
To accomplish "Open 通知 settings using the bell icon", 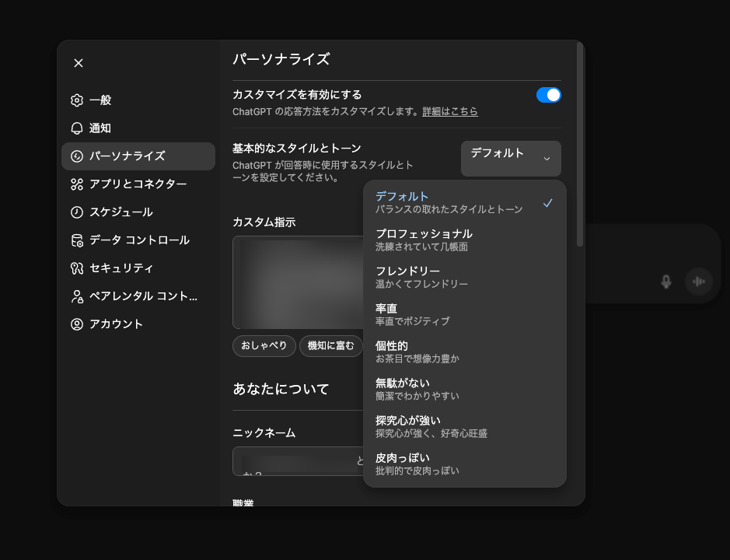I will [75, 128].
